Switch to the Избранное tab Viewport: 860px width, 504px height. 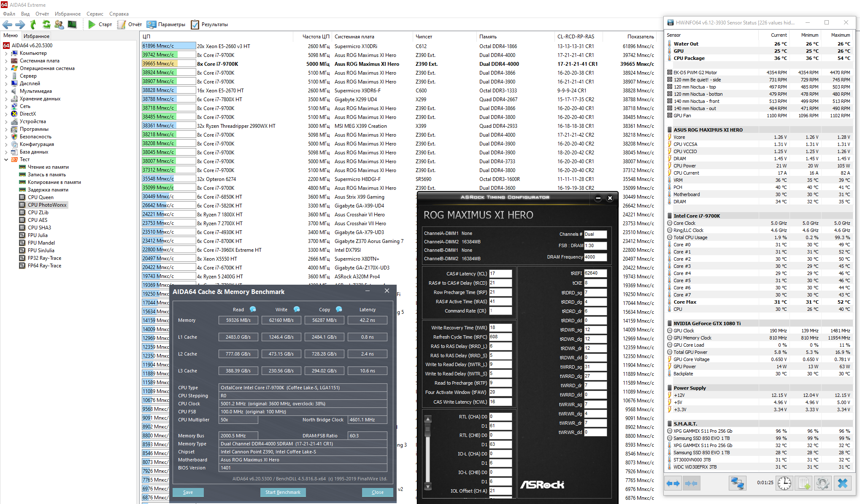[36, 36]
